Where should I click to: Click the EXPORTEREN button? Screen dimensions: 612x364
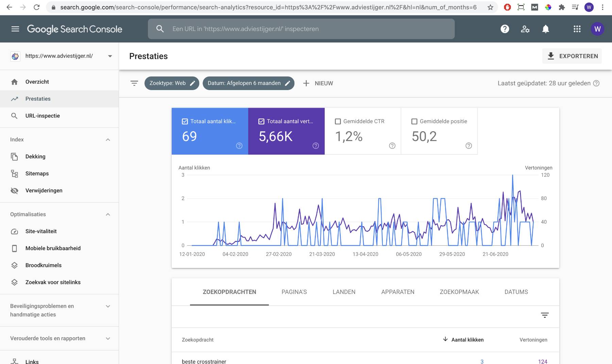click(x=572, y=56)
